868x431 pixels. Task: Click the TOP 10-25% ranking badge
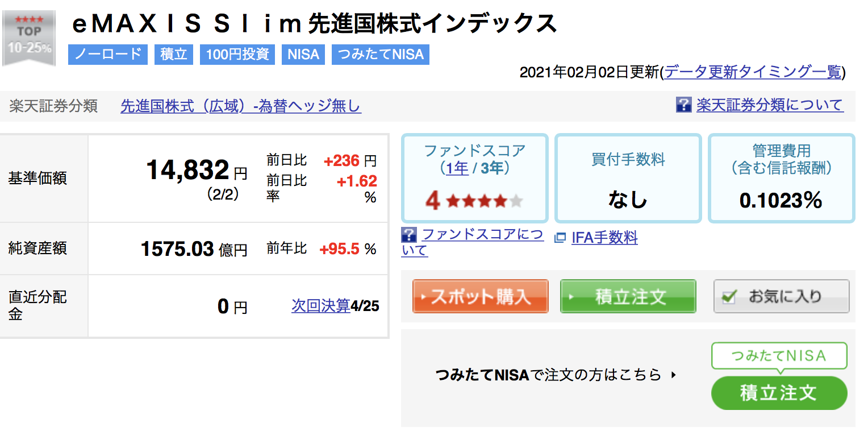29,38
